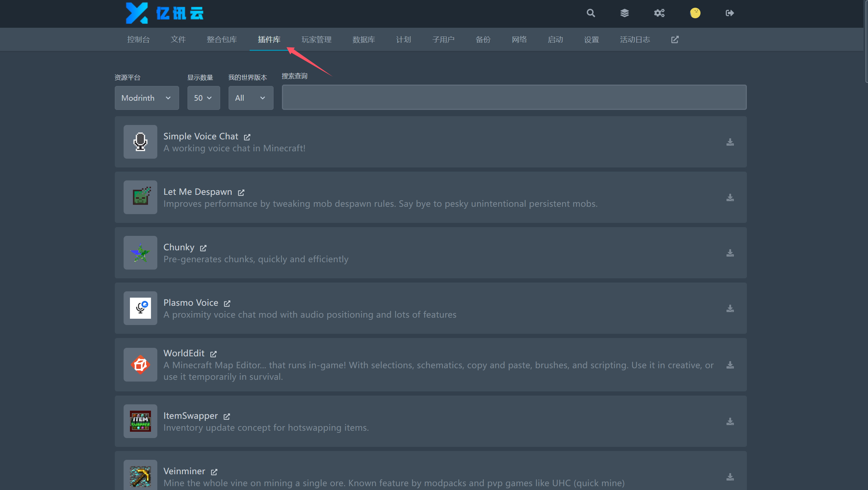868x490 pixels.
Task: Expand the Modrinth resource platform dropdown
Action: point(147,98)
